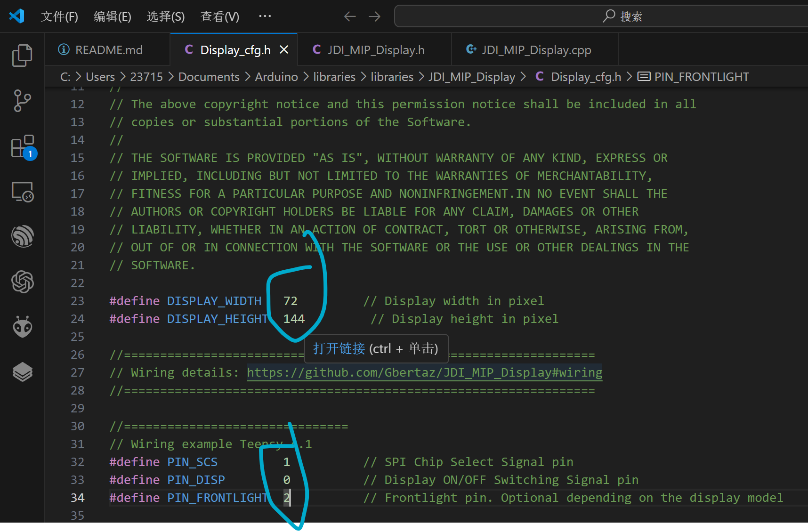Click the DISPLAY_WIDTH value 72

(291, 301)
